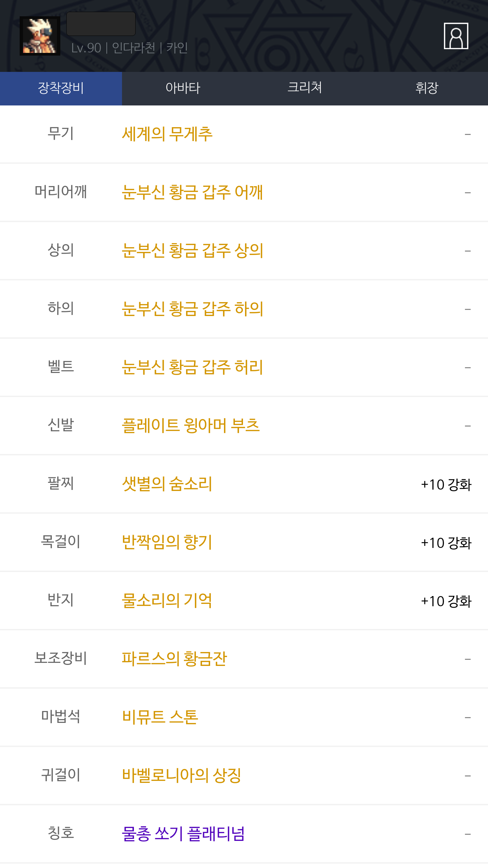This screenshot has width=488, height=868.
Task: Open 눈부신 황금 갑주 하의 item
Action: [192, 309]
